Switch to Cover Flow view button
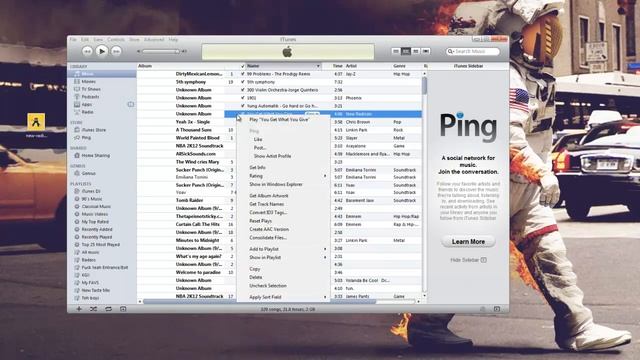This screenshot has height=360, width=640. coord(426,51)
